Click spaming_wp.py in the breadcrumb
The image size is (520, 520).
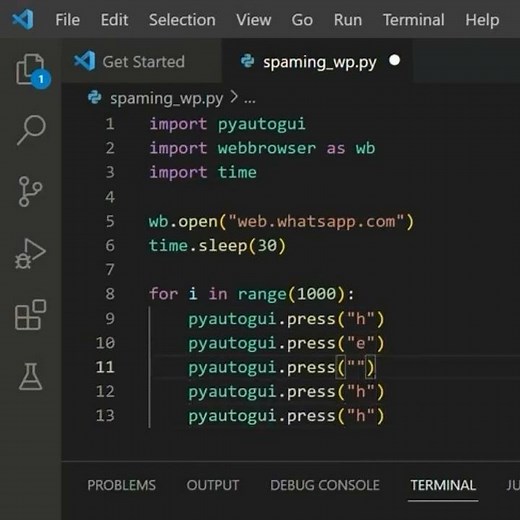166,99
